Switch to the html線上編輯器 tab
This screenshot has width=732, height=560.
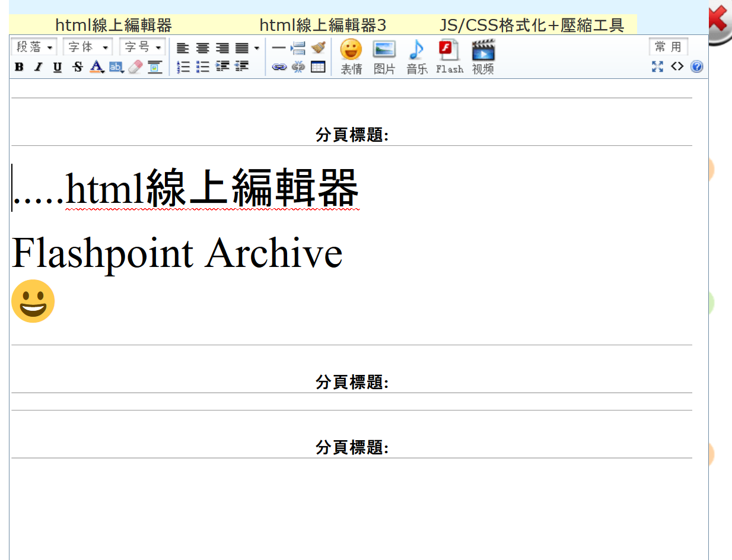pos(113,25)
